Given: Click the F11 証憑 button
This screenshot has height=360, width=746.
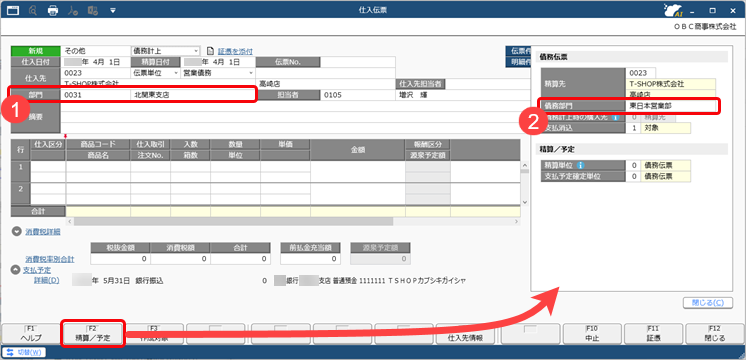Looking at the screenshot, I should click(x=653, y=334).
